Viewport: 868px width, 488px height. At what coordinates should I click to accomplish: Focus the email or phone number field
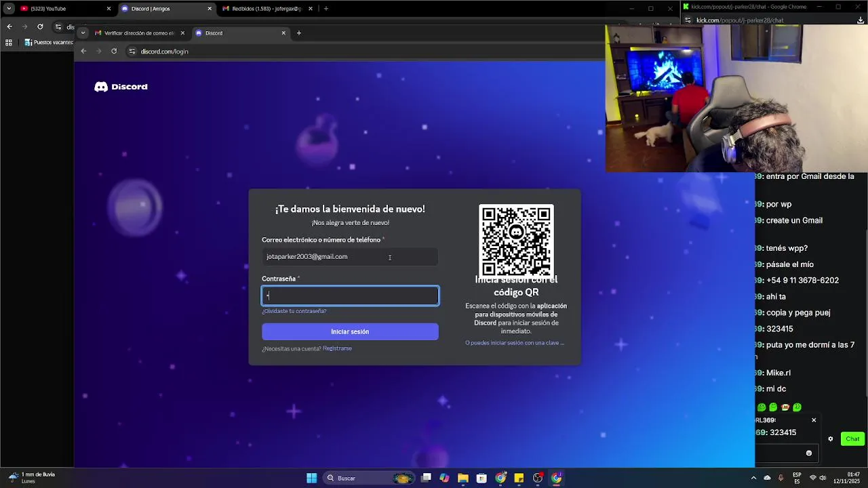350,257
